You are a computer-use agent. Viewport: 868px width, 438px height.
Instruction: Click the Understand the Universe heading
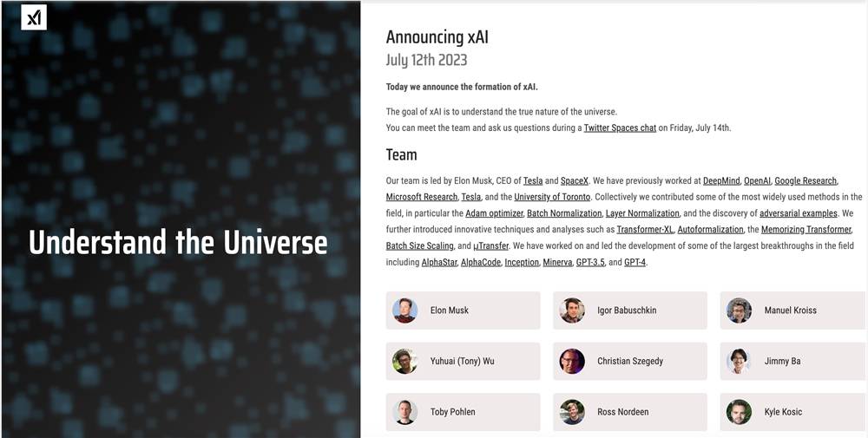(x=178, y=242)
